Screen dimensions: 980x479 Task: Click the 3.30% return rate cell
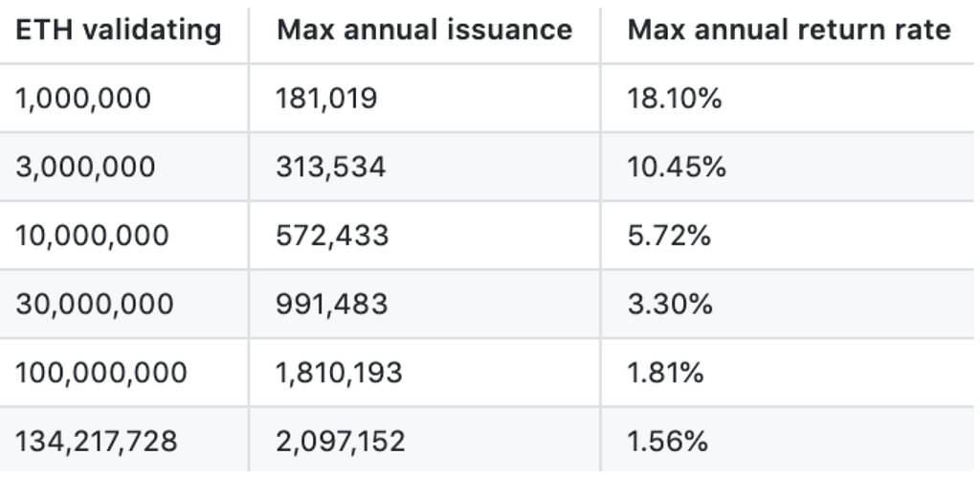(670, 305)
